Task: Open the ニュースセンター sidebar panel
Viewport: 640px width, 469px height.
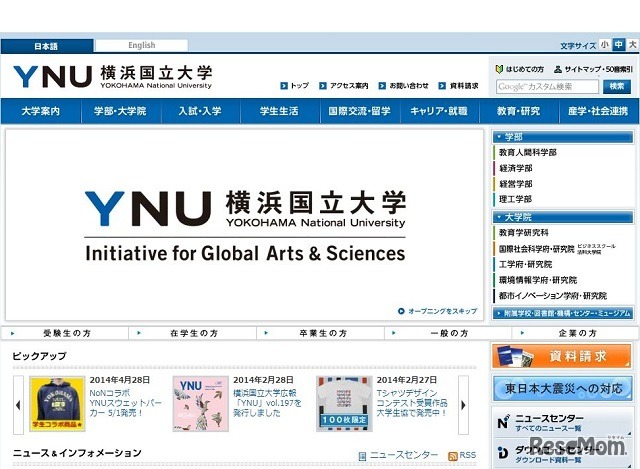Action: (x=562, y=422)
